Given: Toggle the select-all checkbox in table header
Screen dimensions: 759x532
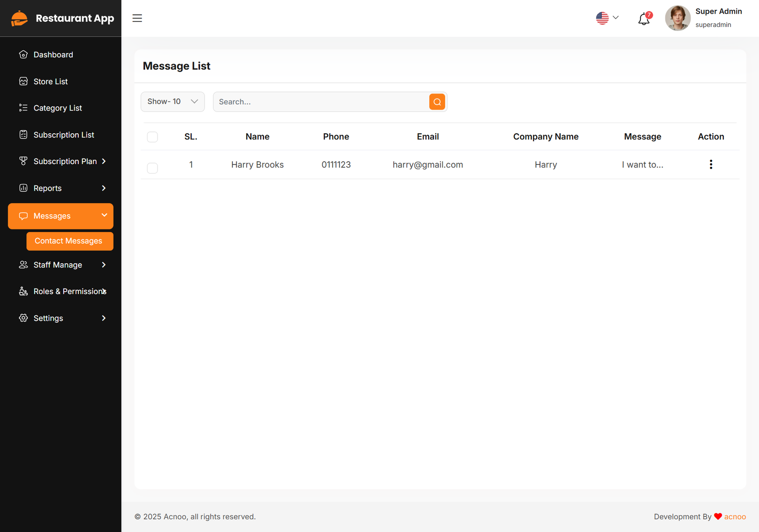Looking at the screenshot, I should [152, 137].
